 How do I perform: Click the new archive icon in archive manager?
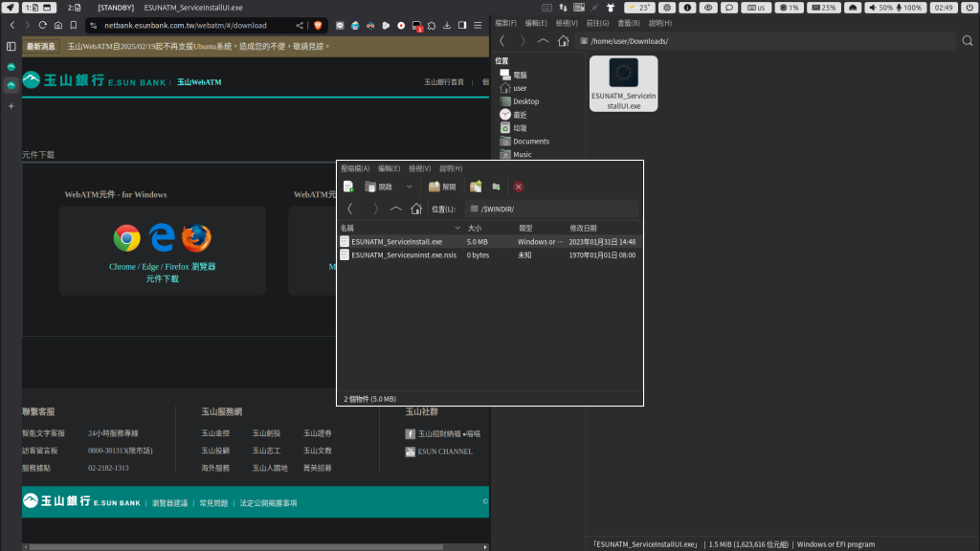tap(348, 187)
